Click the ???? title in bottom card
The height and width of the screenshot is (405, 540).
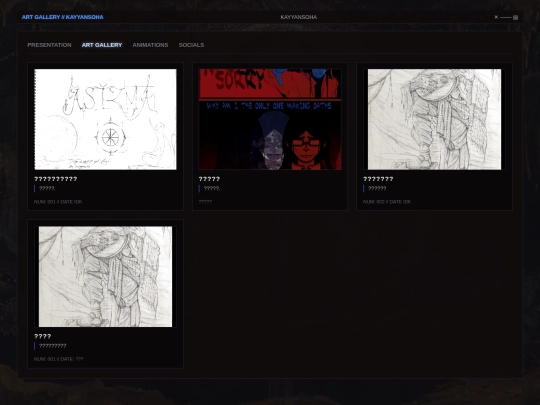click(43, 336)
